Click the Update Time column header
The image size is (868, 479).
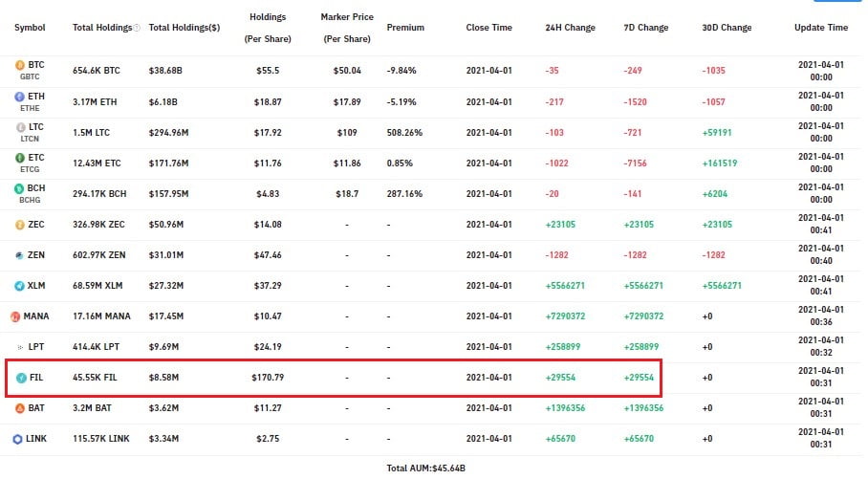(x=821, y=28)
